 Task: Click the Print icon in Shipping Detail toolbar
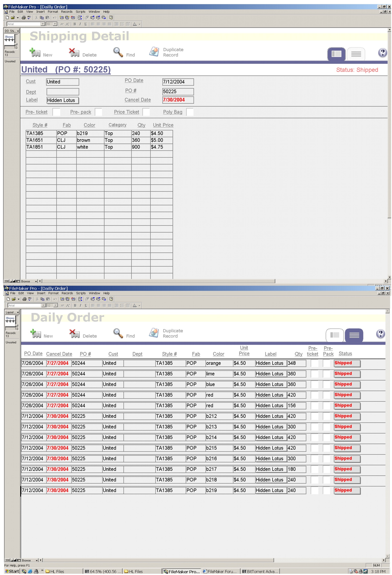24,18
